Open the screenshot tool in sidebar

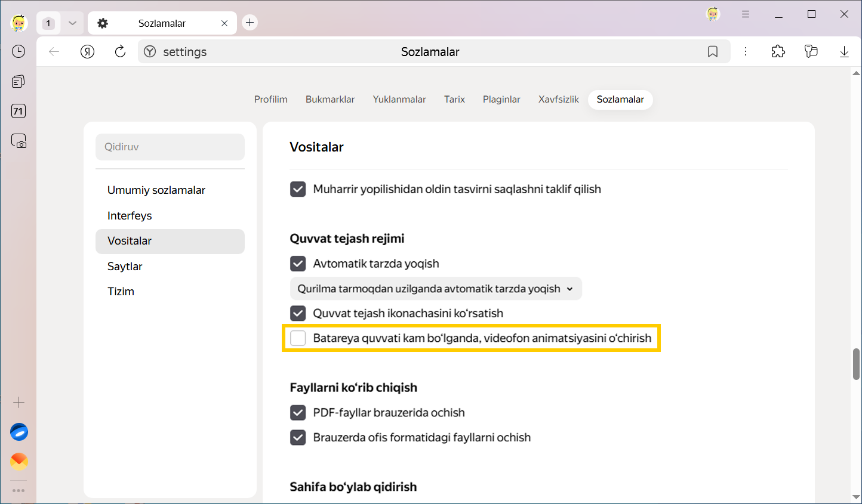(19, 141)
